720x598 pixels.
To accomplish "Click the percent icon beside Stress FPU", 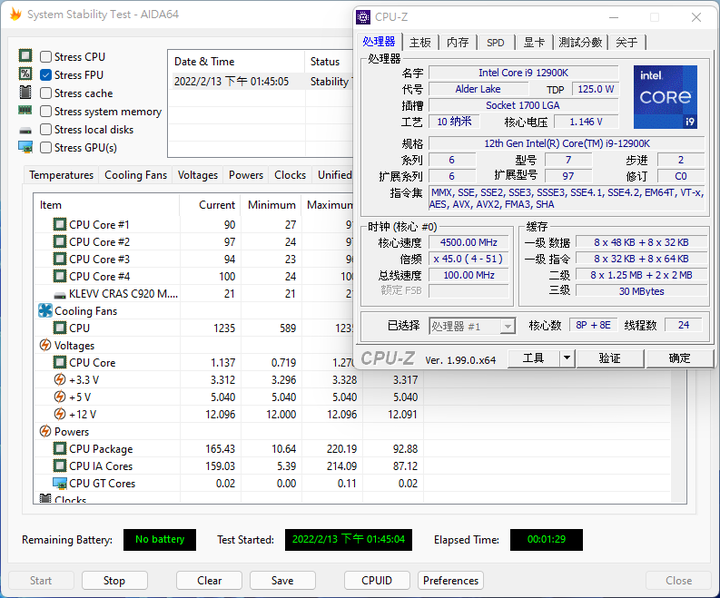I will point(25,74).
